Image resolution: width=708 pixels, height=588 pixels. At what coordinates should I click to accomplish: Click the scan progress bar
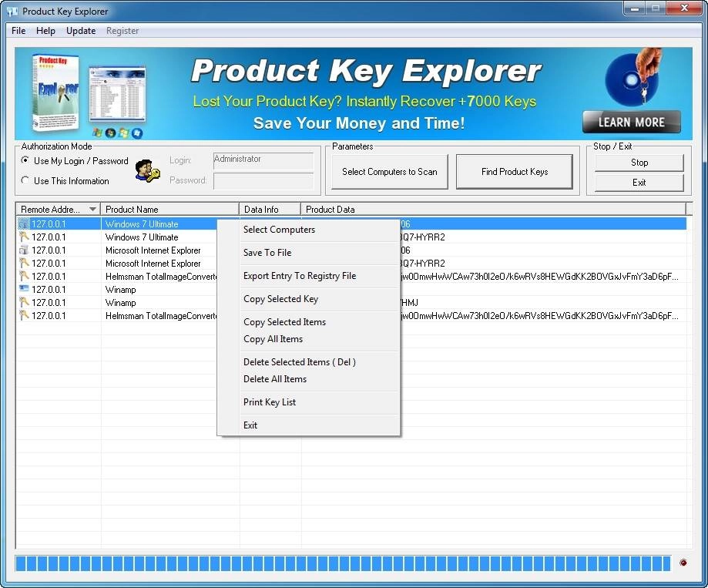click(343, 563)
